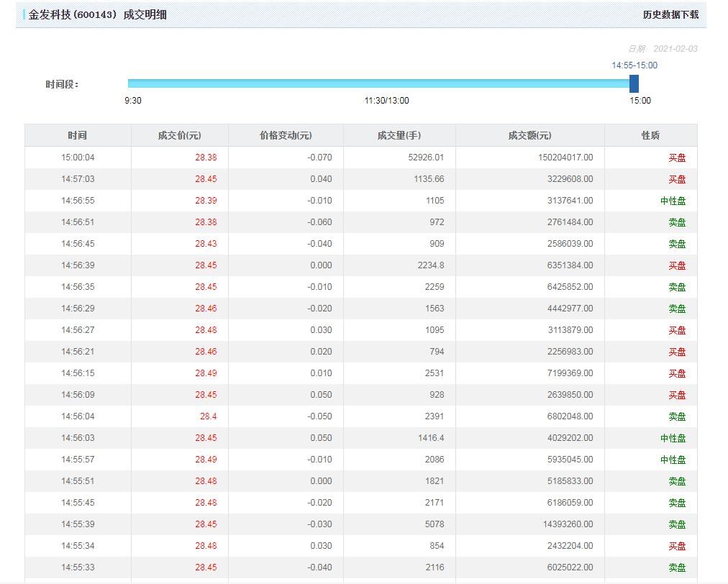Image resolution: width=728 pixels, height=584 pixels.
Task: Click the 时间 column header
Action: (x=78, y=135)
